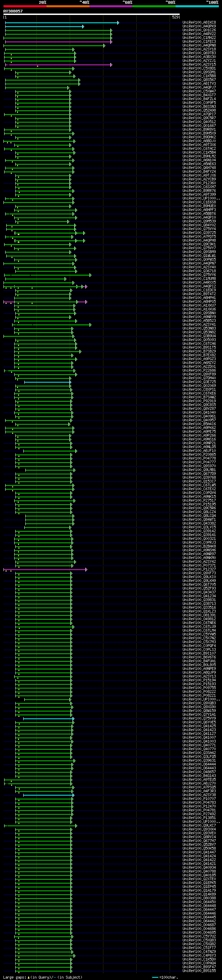Select the query name AV388857
The width and height of the screenshot is (222, 980).
(x=13, y=11)
